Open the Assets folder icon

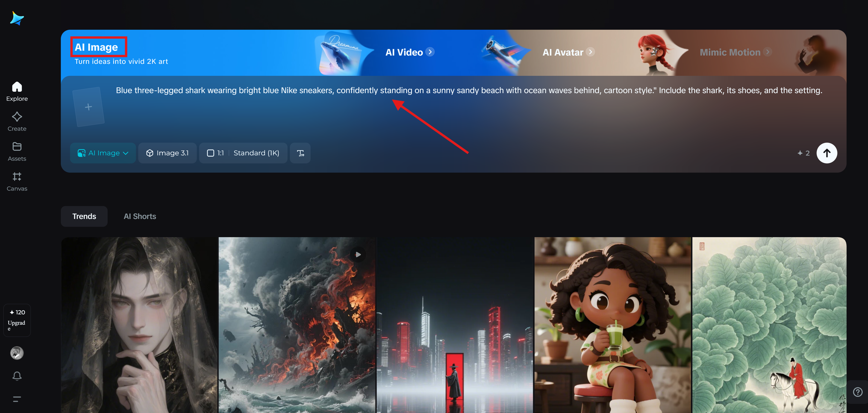[17, 151]
